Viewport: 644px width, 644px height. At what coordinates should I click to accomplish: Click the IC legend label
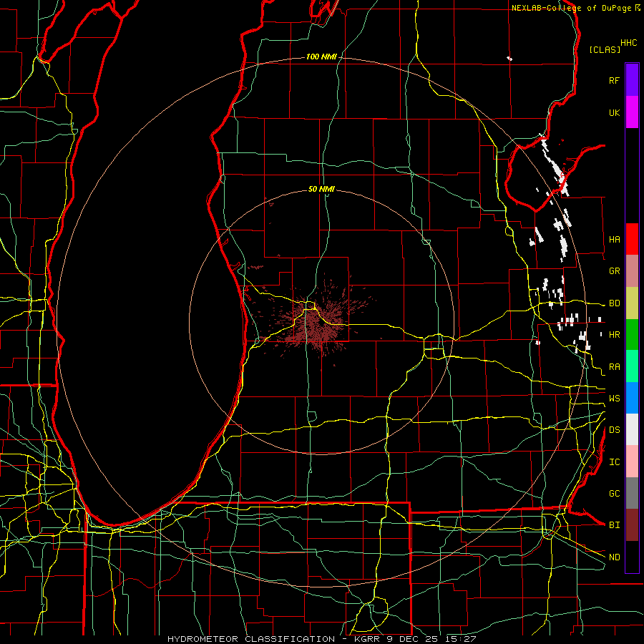click(614, 462)
